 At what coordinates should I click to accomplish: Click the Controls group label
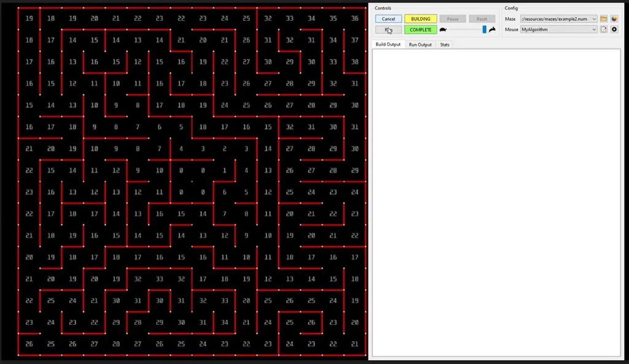click(383, 8)
